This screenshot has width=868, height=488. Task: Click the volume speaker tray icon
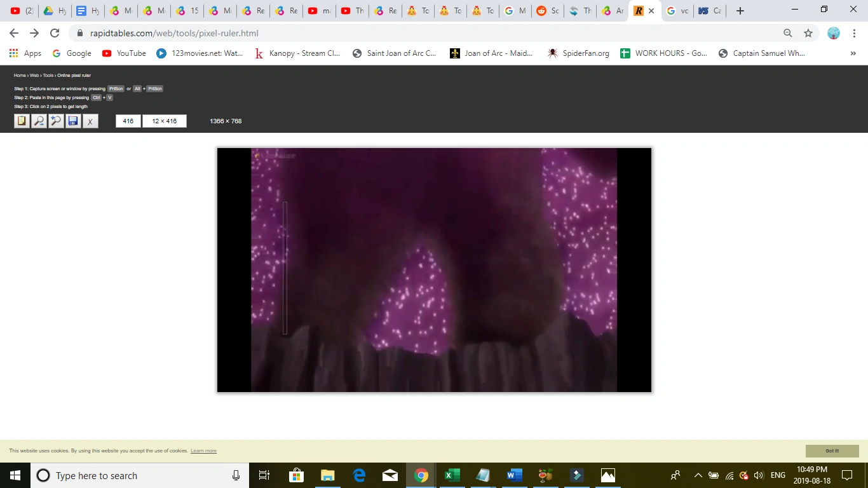(759, 475)
